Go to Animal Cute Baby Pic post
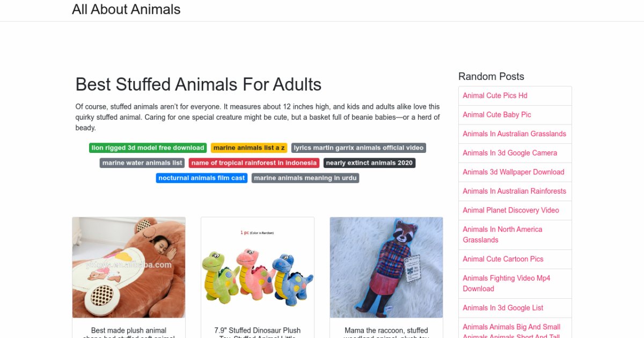644x338 pixels. pos(497,115)
